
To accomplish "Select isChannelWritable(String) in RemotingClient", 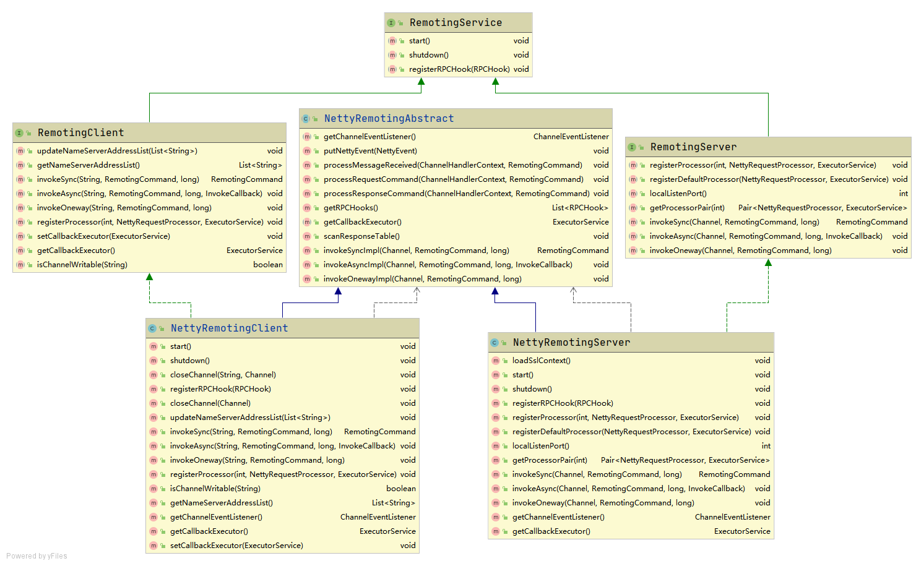I will [x=82, y=265].
